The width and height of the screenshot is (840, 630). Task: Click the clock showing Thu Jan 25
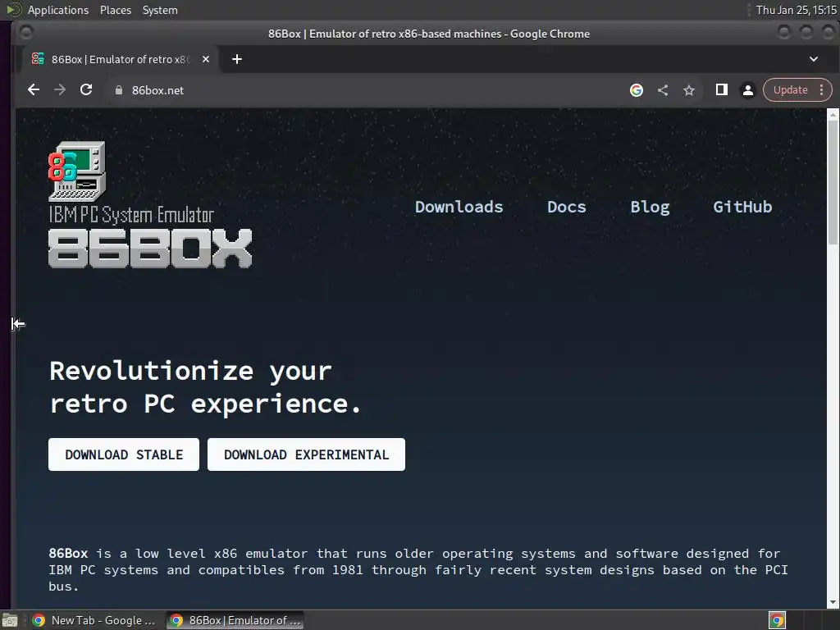click(796, 10)
